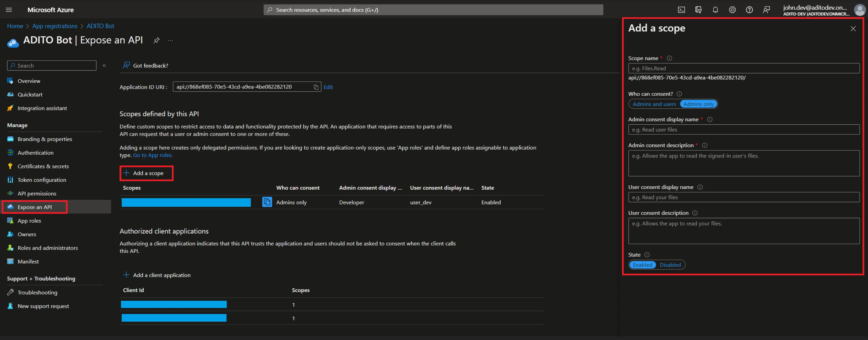Click Add a client application
The width and height of the screenshot is (868, 340).
click(157, 275)
